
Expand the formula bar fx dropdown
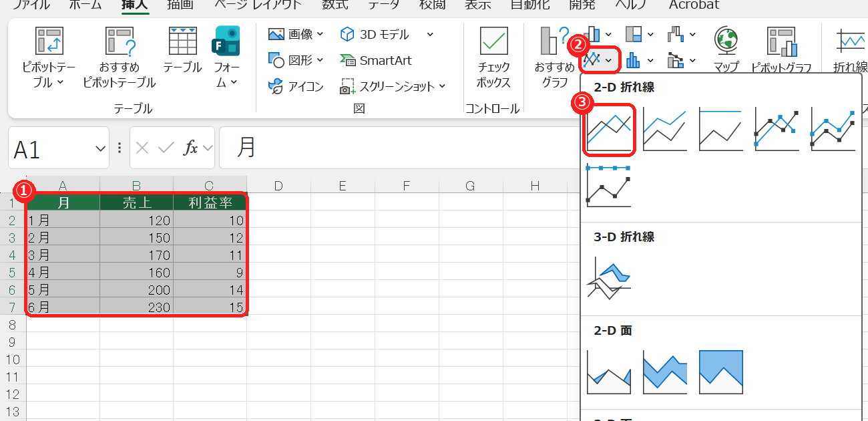pyautogui.click(x=208, y=148)
